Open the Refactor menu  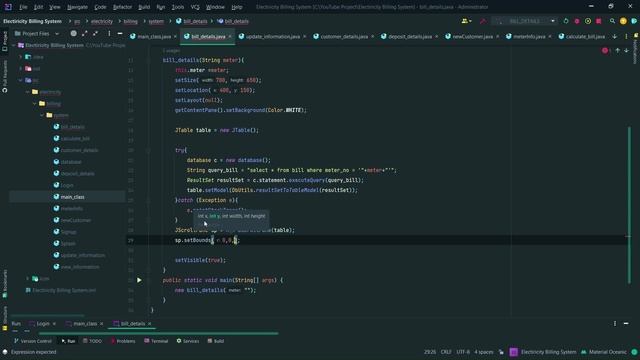122,7
